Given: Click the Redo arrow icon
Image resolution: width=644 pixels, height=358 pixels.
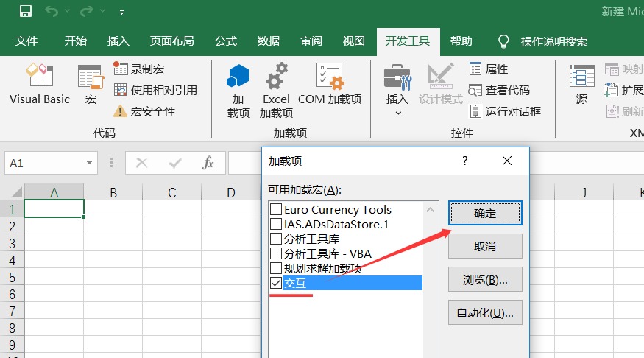Looking at the screenshot, I should coord(86,11).
